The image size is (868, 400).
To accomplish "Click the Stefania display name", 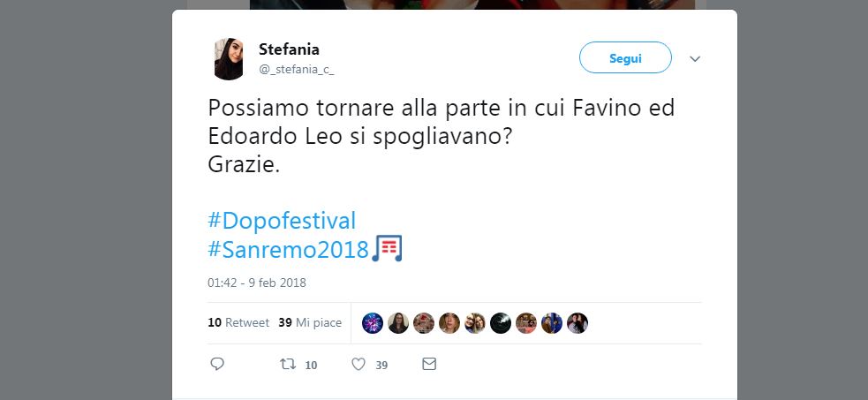I will tap(289, 49).
